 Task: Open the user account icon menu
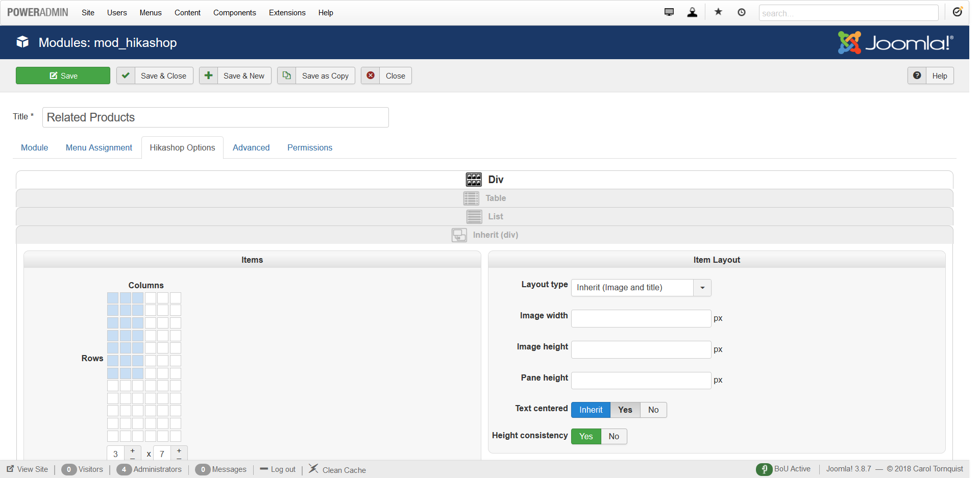[692, 12]
